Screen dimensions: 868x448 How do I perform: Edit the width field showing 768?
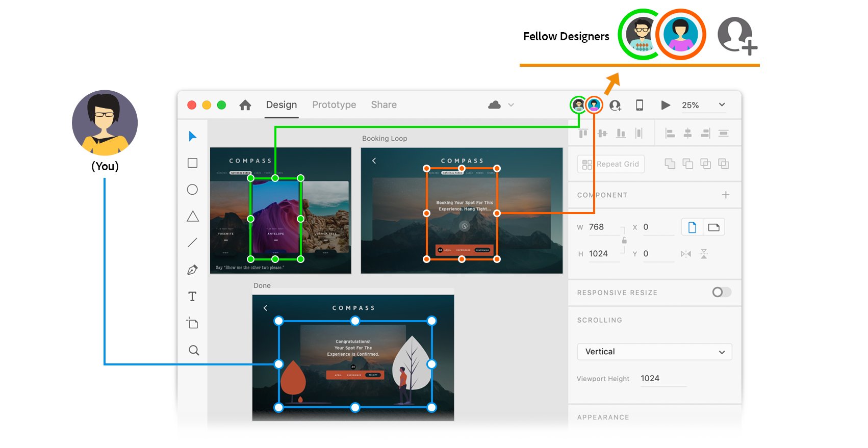coord(605,227)
